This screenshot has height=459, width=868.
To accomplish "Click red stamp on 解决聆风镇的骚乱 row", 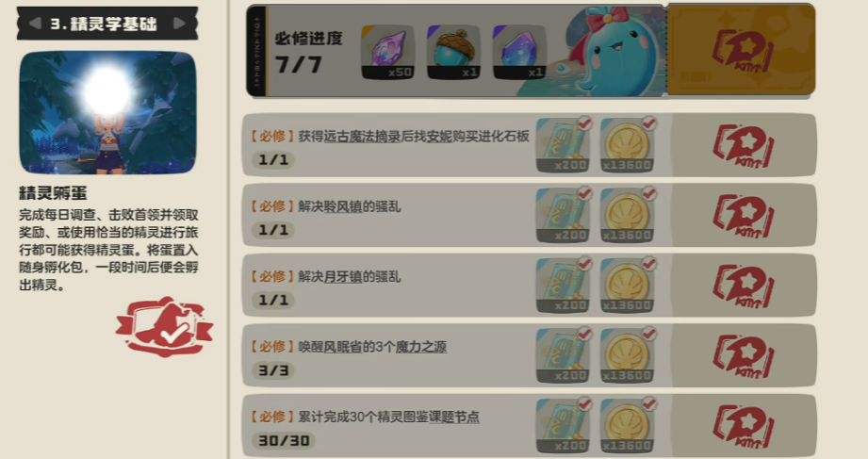I will tap(744, 216).
